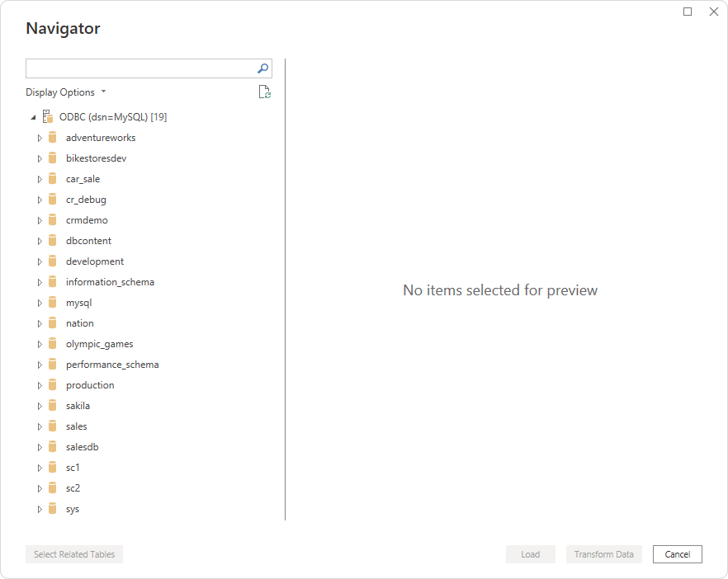Click the sakila database cylinder icon
This screenshot has height=579, width=728.
[53, 406]
